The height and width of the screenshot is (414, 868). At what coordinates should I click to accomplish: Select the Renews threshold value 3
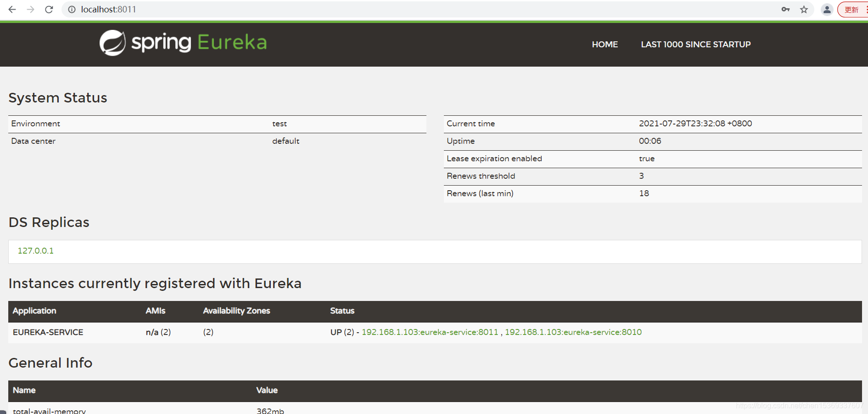(x=641, y=176)
